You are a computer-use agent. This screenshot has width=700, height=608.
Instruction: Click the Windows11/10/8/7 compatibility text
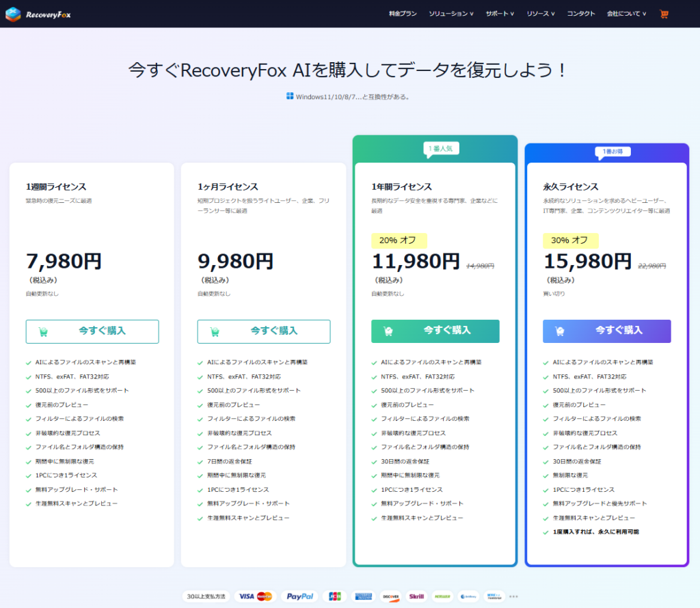[x=353, y=97]
